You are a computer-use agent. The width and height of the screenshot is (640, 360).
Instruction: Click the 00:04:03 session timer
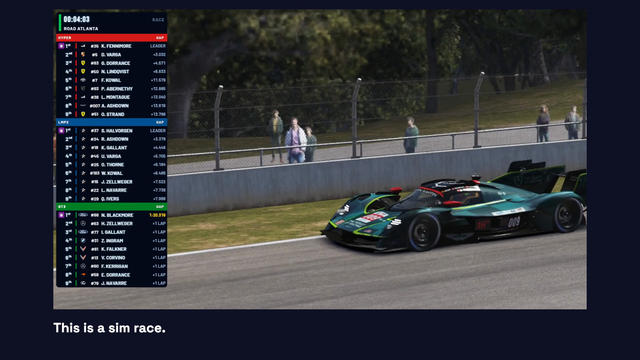pyautogui.click(x=77, y=20)
